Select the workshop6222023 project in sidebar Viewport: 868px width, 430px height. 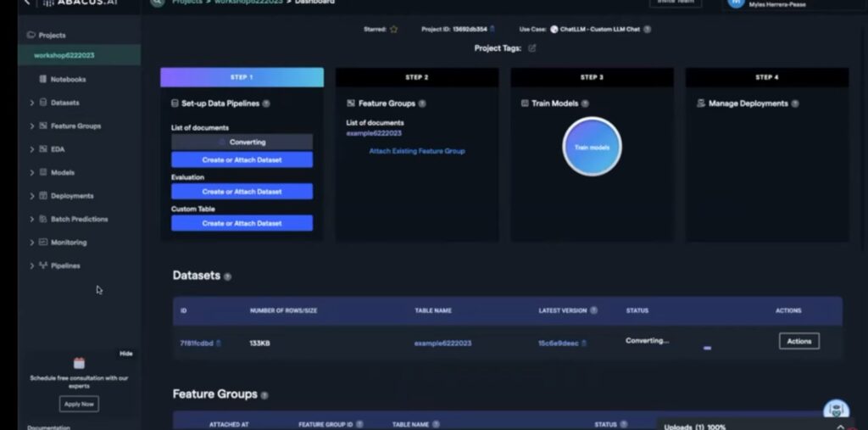tap(64, 55)
